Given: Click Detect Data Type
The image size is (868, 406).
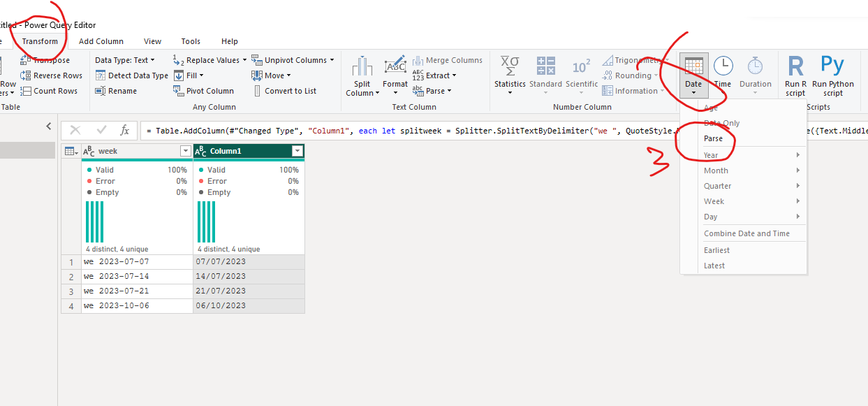Looking at the screenshot, I should coord(131,75).
